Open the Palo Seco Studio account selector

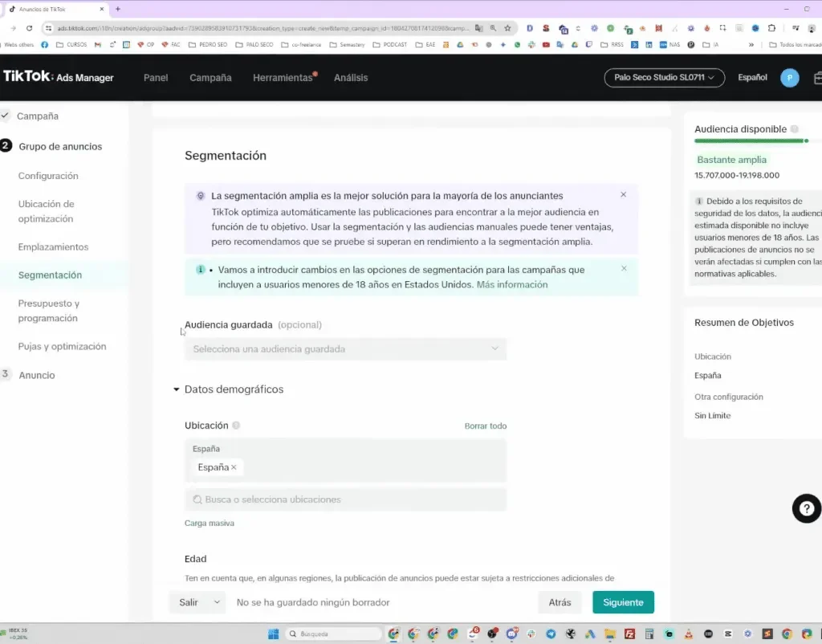[664, 78]
